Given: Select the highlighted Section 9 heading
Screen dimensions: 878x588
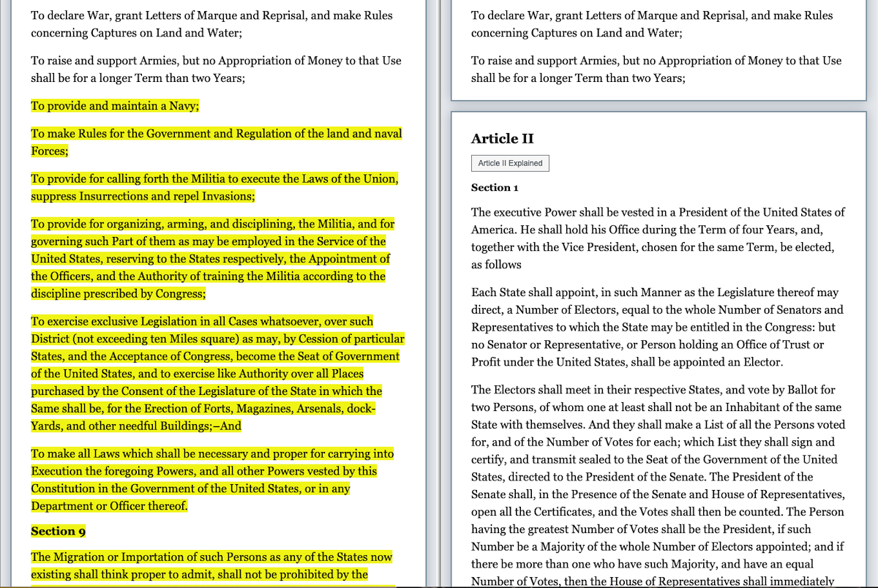Looking at the screenshot, I should 58,531.
